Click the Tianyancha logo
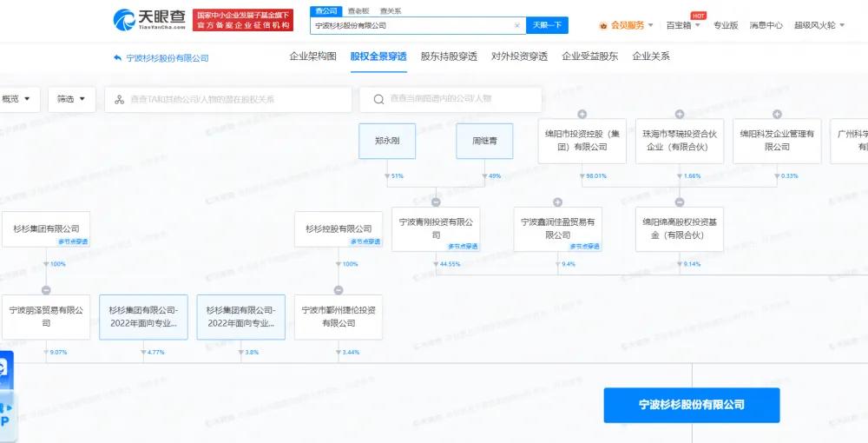The height and width of the screenshot is (443, 868). click(149, 19)
